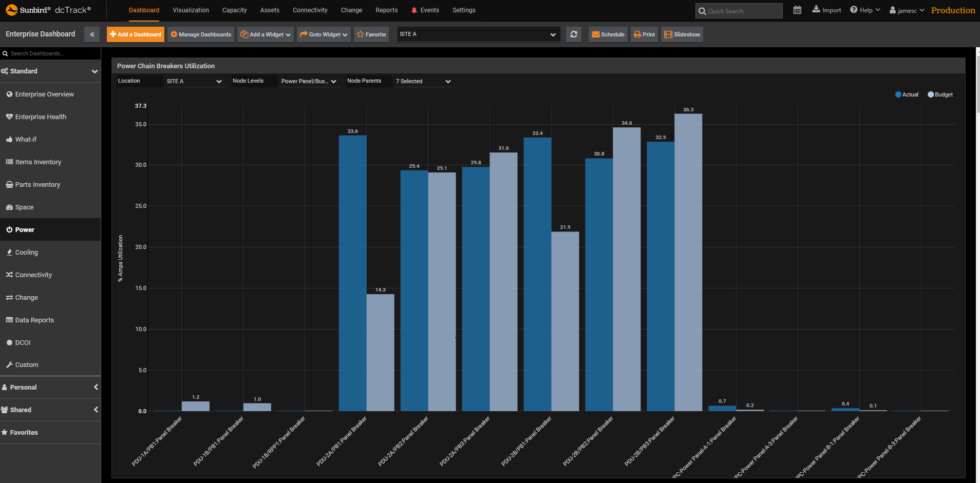Open the Node Parents selection dropdown showing 7 Selected
Viewport: 980px width, 483px height.
[x=423, y=81]
